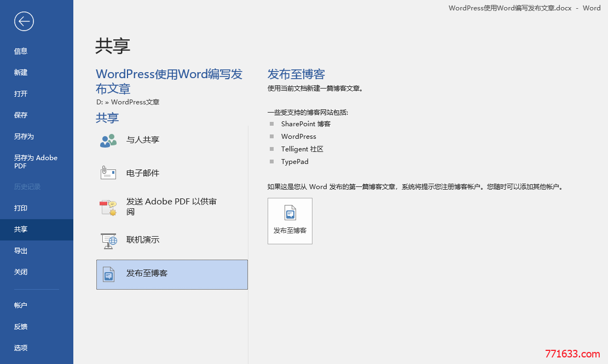The height and width of the screenshot is (364, 608).
Task: Click the 发布至博客 icon in the share list
Action: click(108, 274)
